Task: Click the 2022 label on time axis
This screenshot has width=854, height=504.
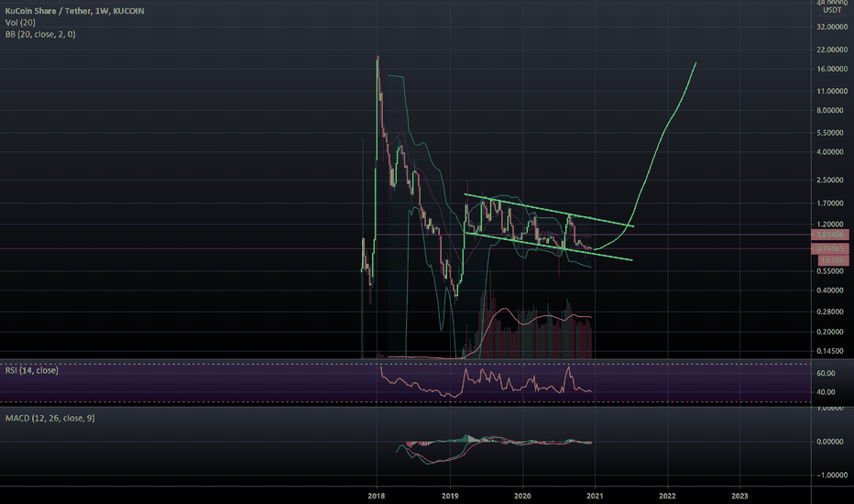Action: (x=667, y=496)
